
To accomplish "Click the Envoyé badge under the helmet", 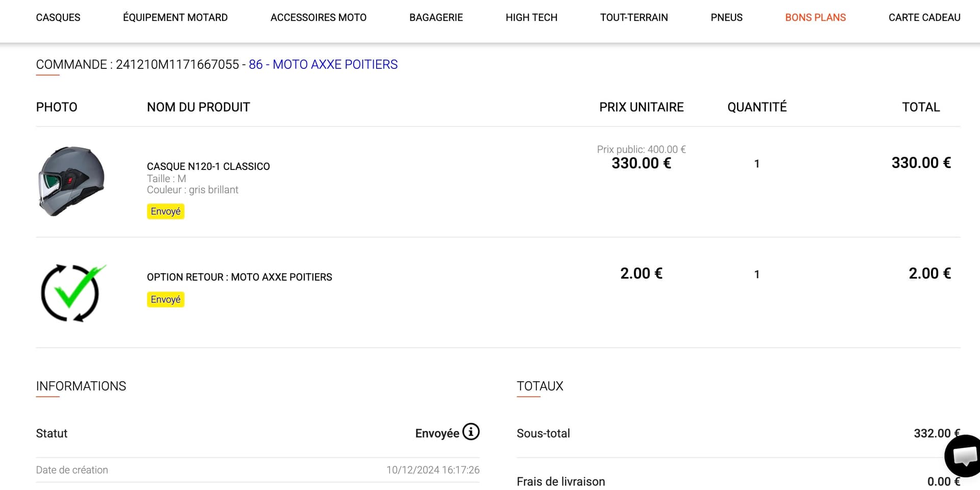I will (166, 211).
